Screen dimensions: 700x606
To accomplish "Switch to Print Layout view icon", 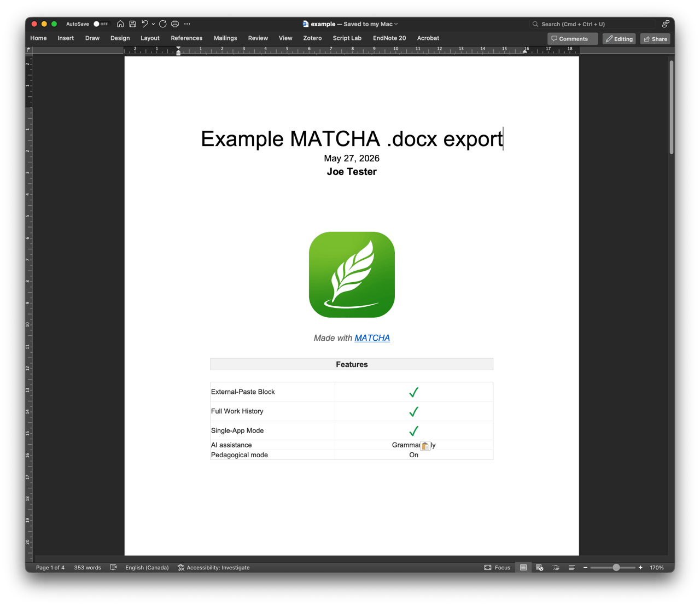I will pos(523,568).
